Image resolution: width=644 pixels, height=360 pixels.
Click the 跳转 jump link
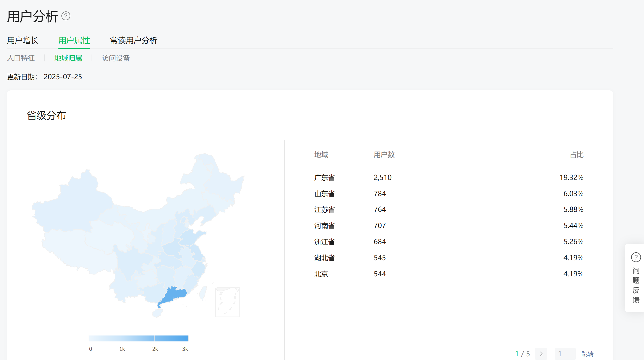pyautogui.click(x=587, y=354)
